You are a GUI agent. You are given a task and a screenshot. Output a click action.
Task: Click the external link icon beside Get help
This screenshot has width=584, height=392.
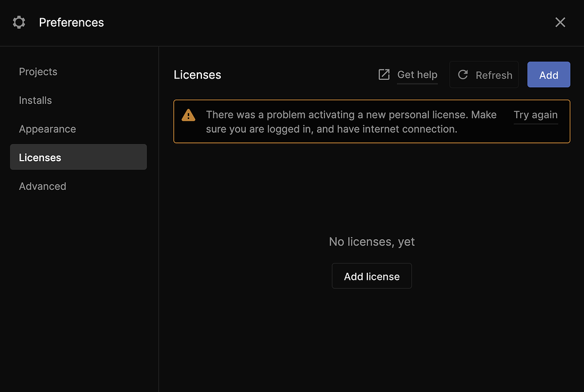tap(384, 75)
